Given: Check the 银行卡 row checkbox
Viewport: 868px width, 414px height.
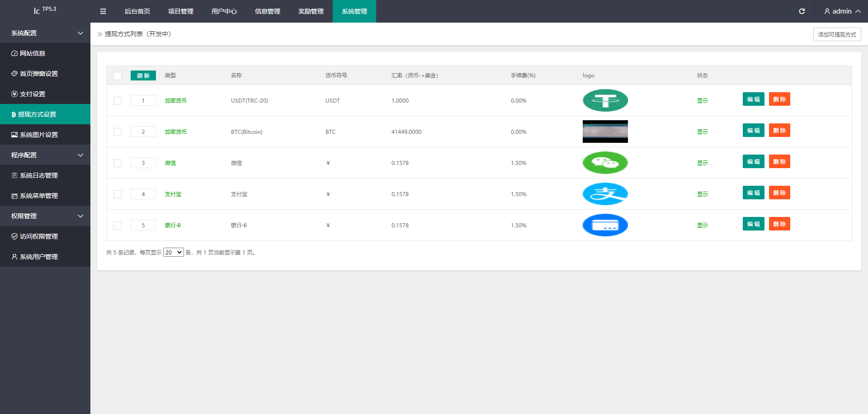Looking at the screenshot, I should click(x=118, y=226).
